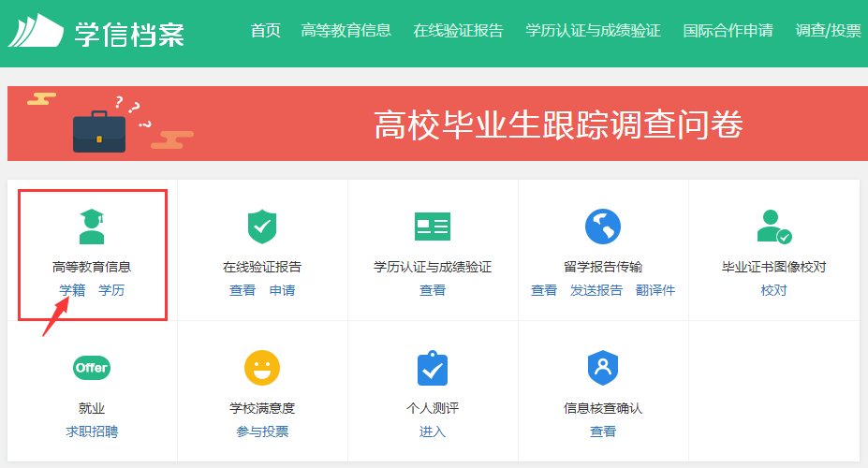Click the green certificate card icon

click(433, 227)
